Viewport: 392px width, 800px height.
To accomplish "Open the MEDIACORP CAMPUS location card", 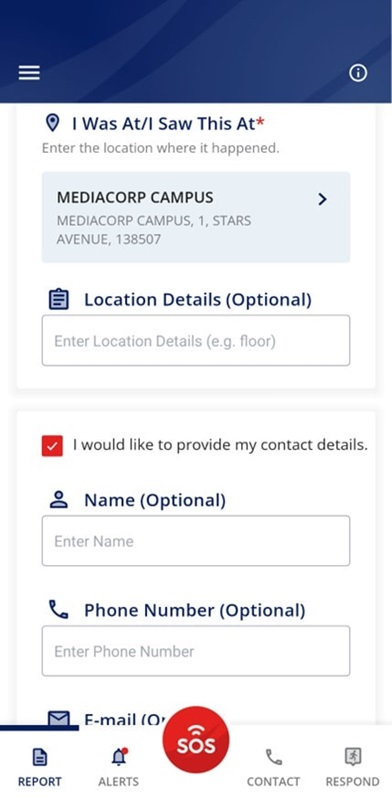I will (x=196, y=217).
